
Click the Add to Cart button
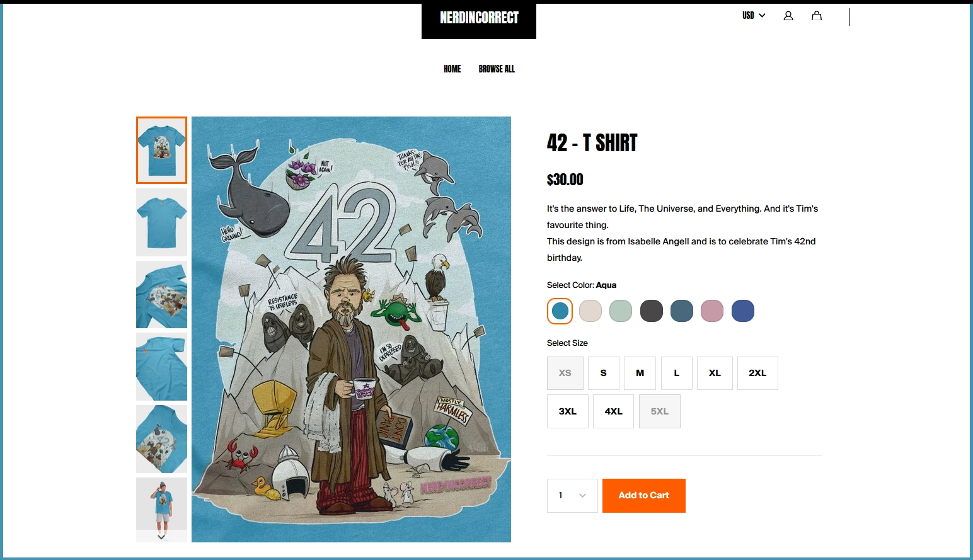(643, 496)
